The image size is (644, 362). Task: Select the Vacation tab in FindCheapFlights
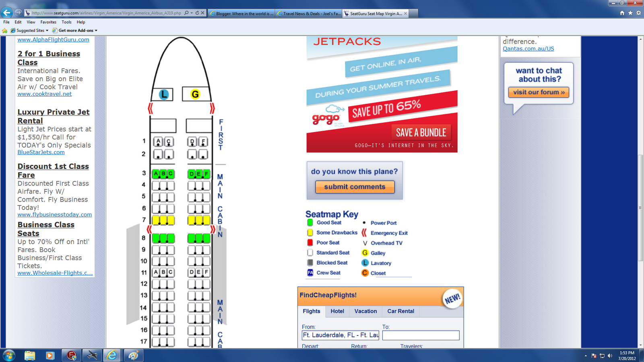pyautogui.click(x=366, y=311)
